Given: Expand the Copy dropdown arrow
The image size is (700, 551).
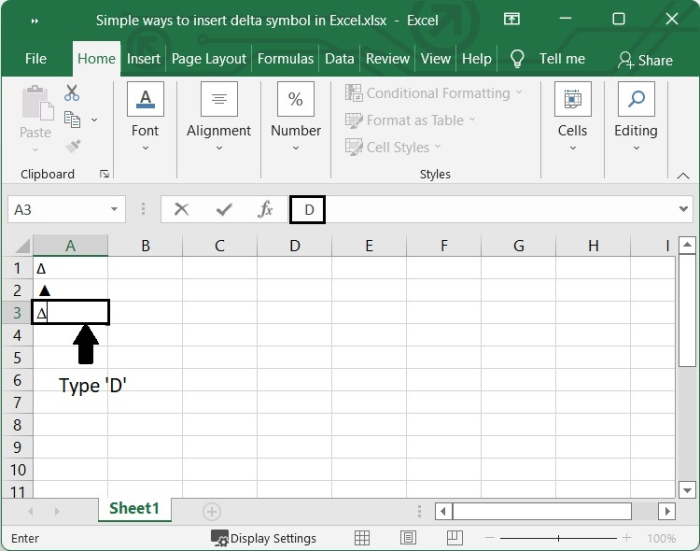Looking at the screenshot, I should point(94,120).
